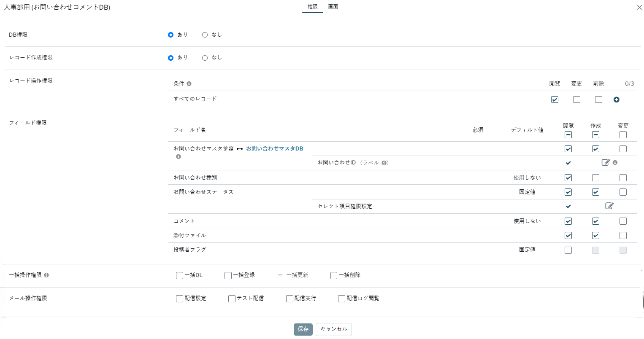Select なし for レコード作成権限
The height and width of the screenshot is (339, 644).
(x=205, y=58)
